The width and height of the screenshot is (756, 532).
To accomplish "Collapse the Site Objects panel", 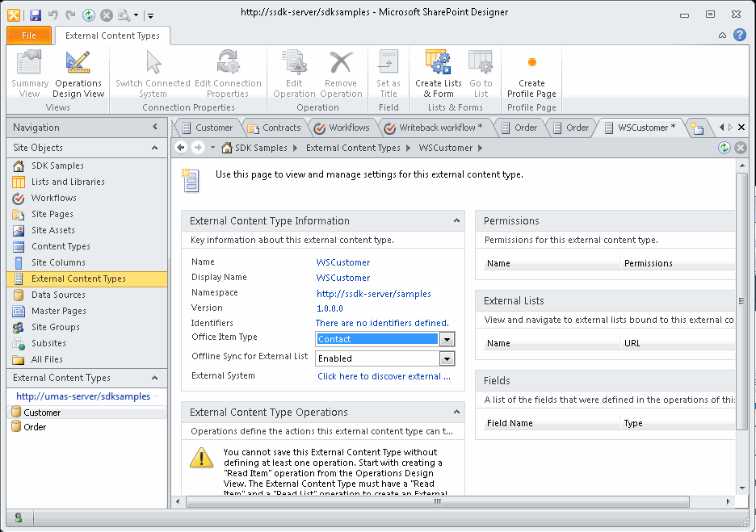I will (x=154, y=148).
